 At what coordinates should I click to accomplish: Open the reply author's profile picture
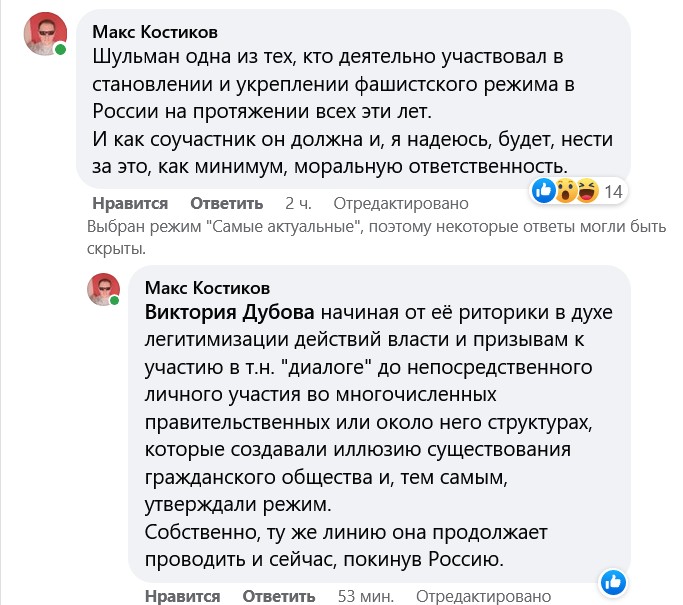(103, 288)
